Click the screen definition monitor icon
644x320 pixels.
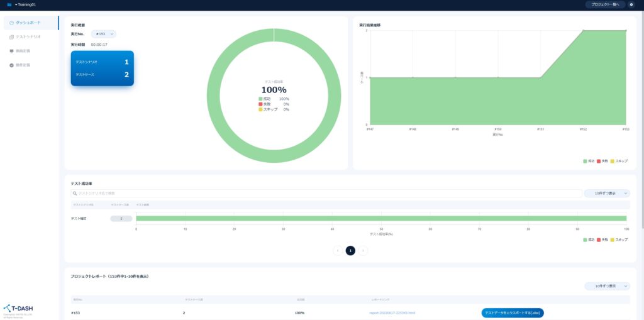(11, 51)
